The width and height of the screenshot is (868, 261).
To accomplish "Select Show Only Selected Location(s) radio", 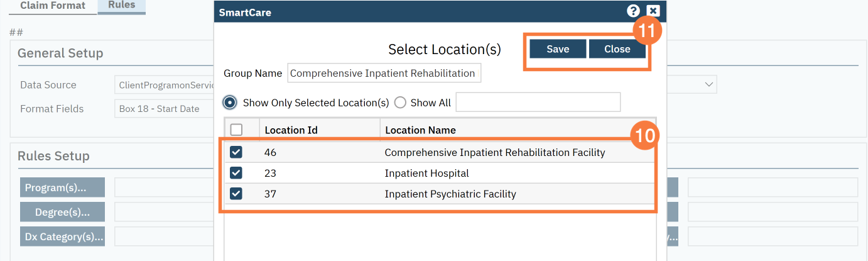I will point(231,103).
